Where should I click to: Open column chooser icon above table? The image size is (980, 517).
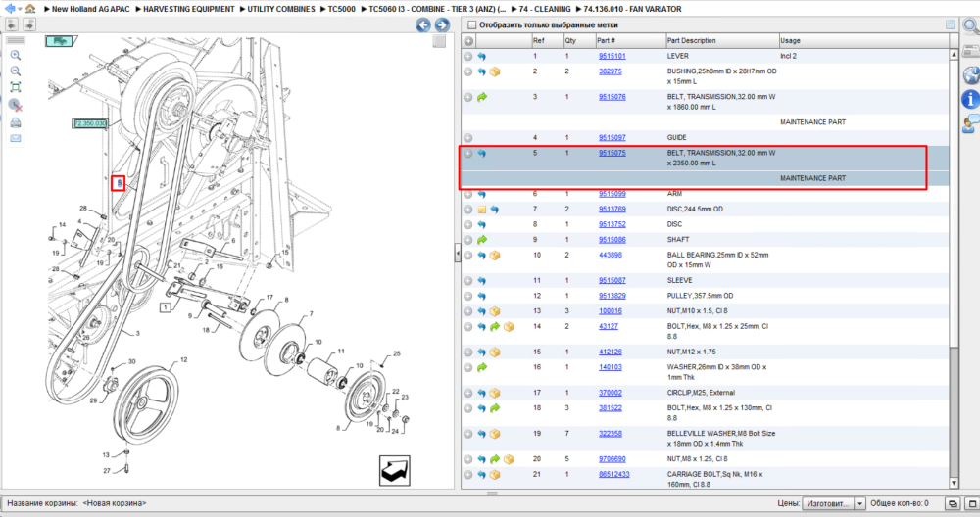point(950,25)
